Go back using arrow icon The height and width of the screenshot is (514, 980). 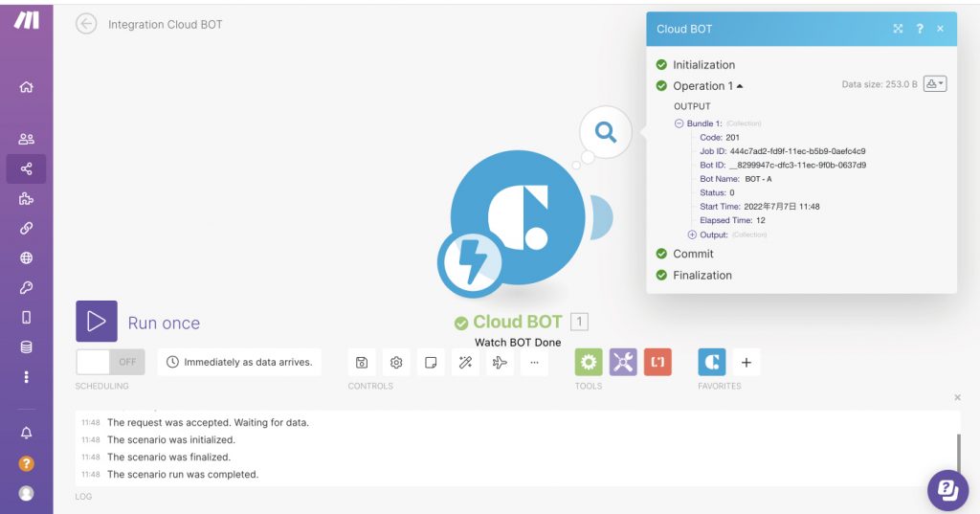point(86,24)
